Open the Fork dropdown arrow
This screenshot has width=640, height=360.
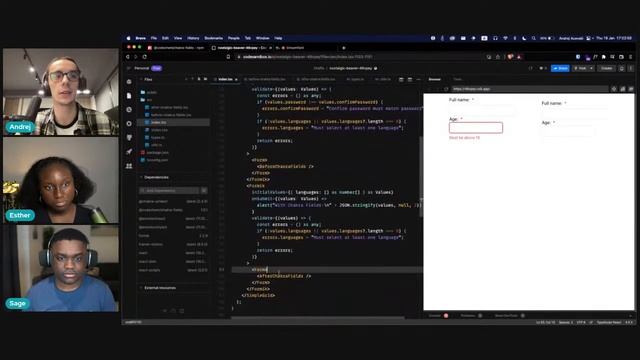pyautogui.click(x=591, y=68)
